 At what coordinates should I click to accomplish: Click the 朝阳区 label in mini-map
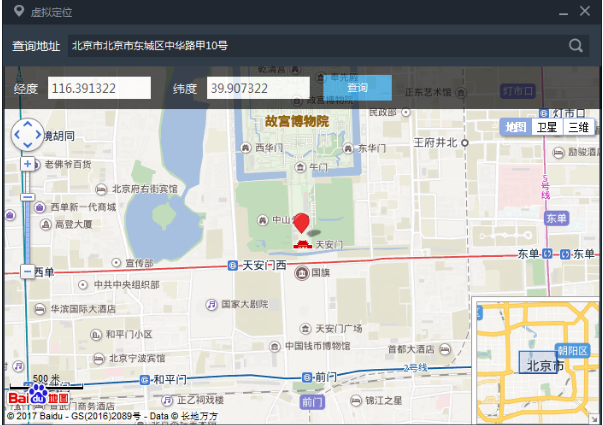(573, 351)
